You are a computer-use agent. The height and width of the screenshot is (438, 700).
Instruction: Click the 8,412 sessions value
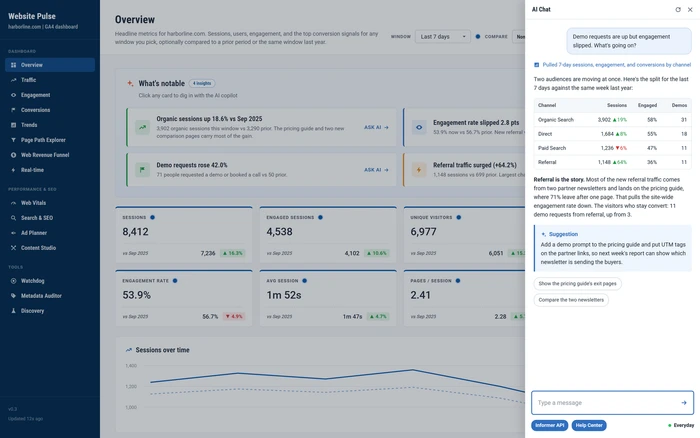pyautogui.click(x=135, y=232)
